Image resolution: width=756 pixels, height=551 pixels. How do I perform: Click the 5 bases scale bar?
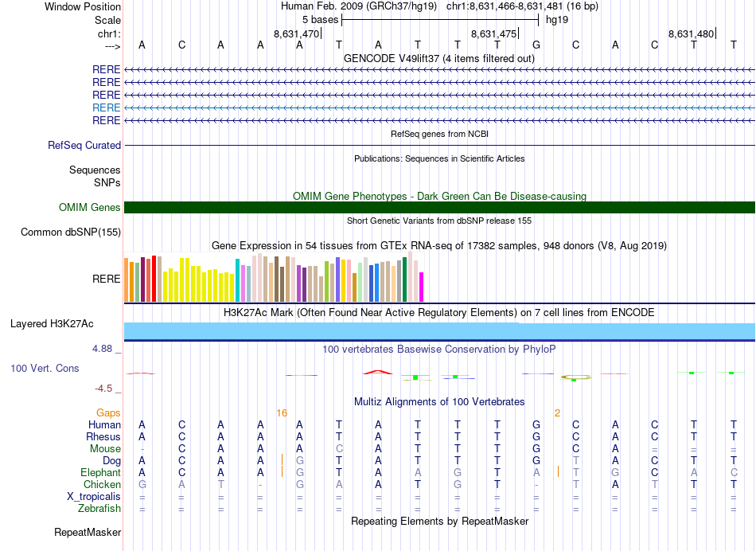pos(440,20)
